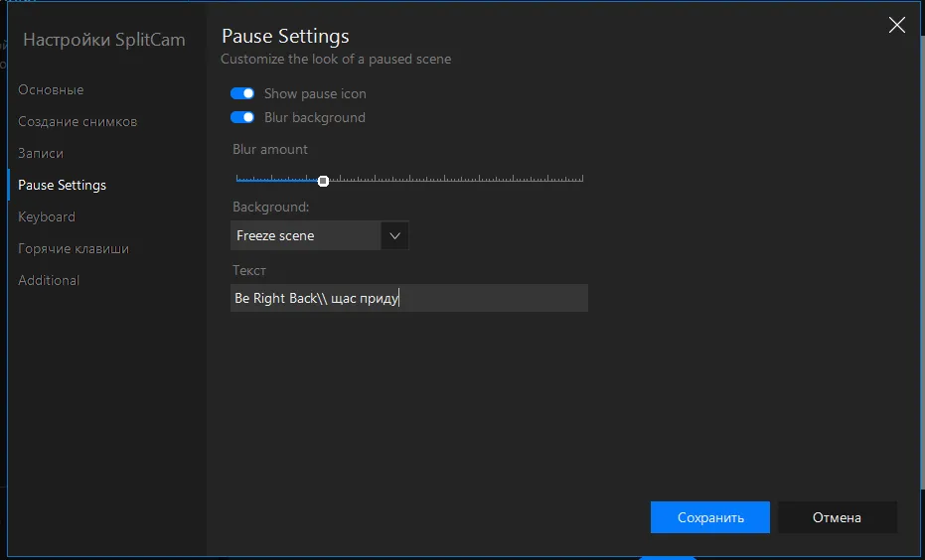Click the Show pause icon label text
This screenshot has width=925, height=560.
pyautogui.click(x=315, y=93)
